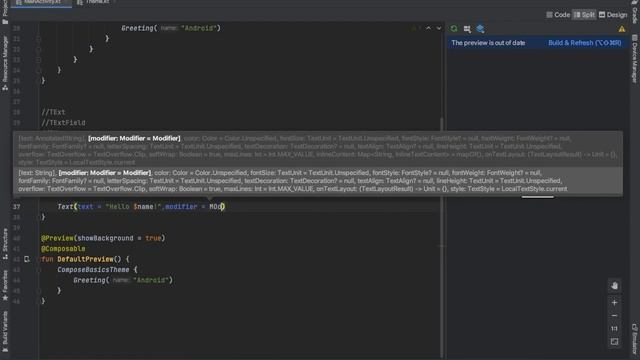Collapse the code fold at fun DefaultPreview
The image size is (640, 360).
coord(38,260)
